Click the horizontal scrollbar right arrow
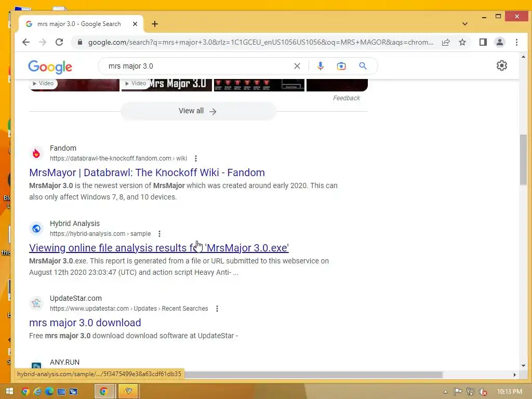The width and height of the screenshot is (532, 399). (515, 375)
